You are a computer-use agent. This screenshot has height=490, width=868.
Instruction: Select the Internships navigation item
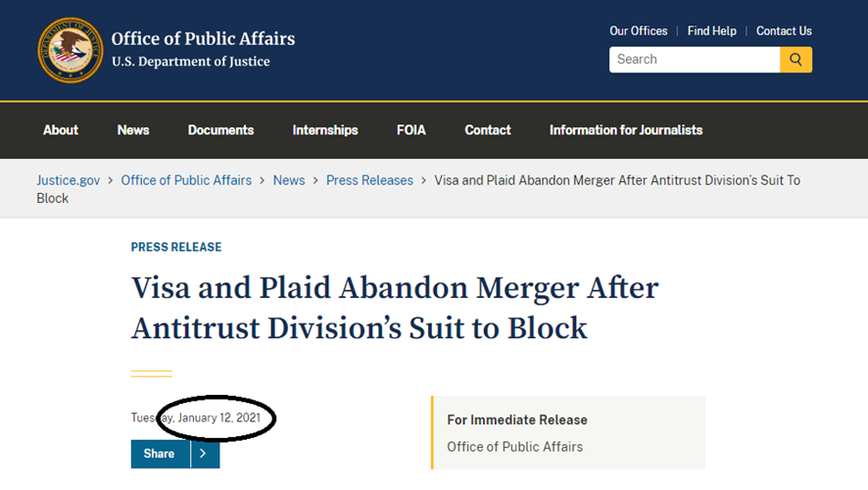325,130
